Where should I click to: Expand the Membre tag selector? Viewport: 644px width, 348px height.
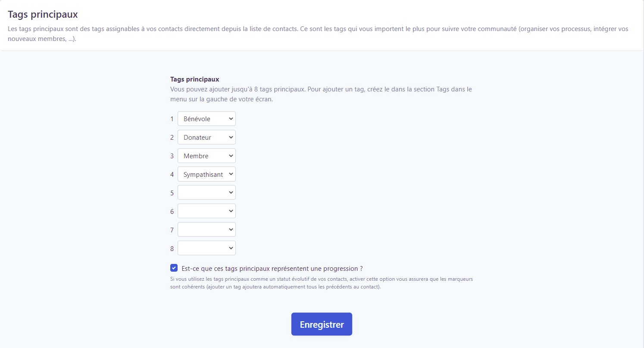[206, 156]
